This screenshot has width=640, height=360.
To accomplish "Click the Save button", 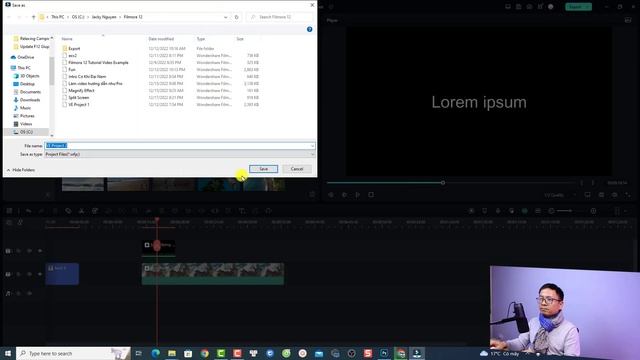I will (x=263, y=169).
